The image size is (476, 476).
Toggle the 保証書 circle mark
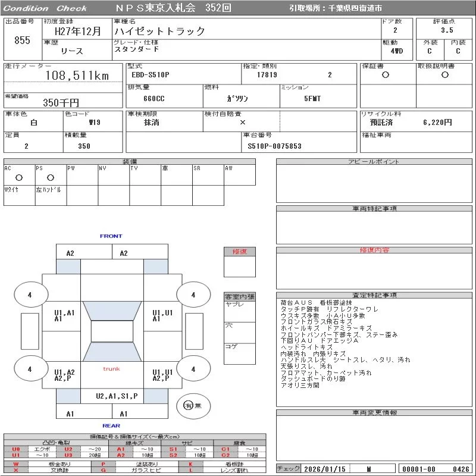click(386, 75)
